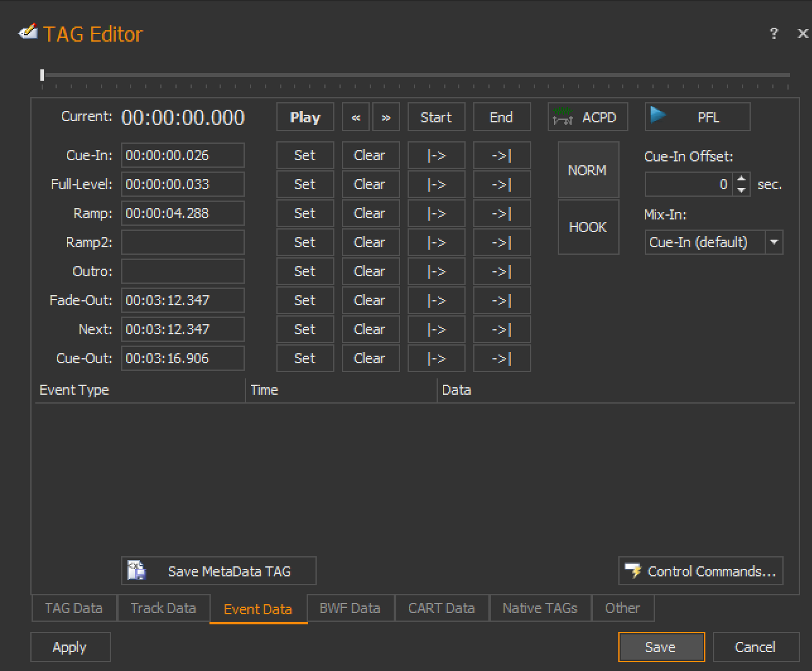Switch to the Track Data tab

(x=163, y=609)
